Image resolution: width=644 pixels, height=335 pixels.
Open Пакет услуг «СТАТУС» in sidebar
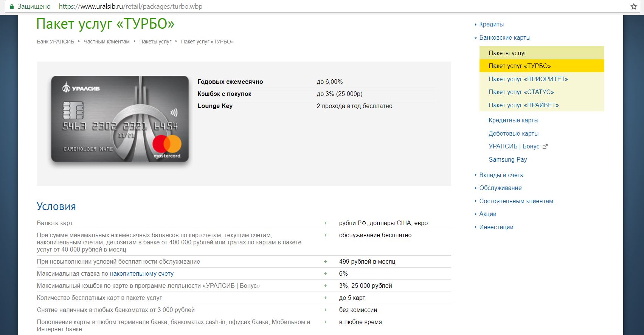(x=521, y=92)
